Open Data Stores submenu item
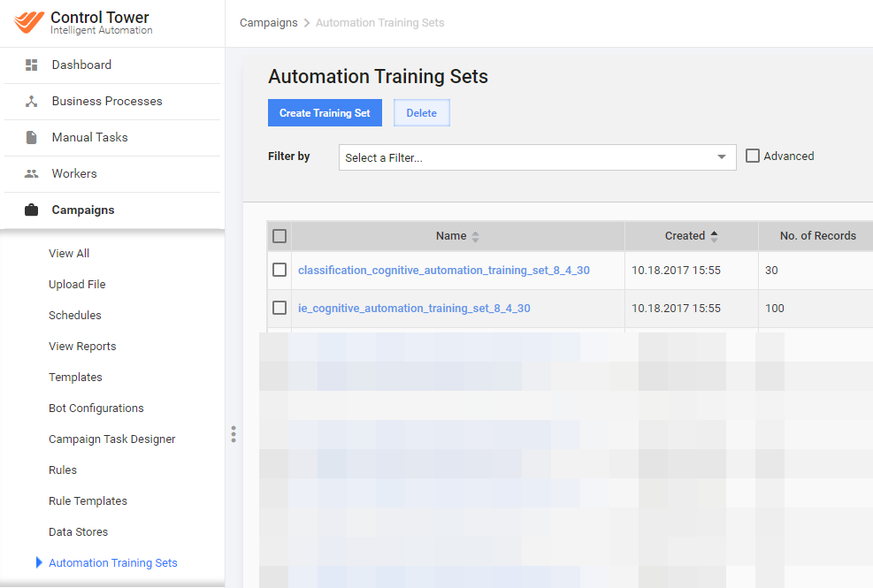 point(78,531)
